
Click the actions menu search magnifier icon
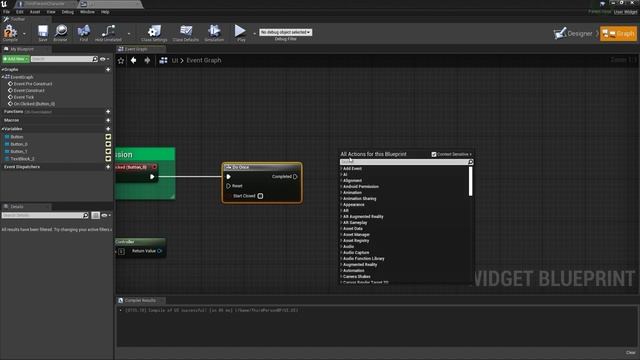470,162
